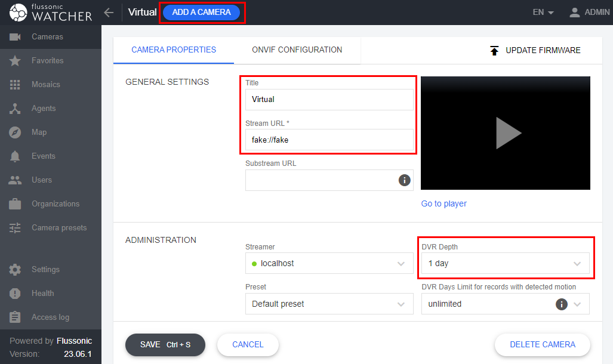Viewport: 613px width, 364px height.
Task: Open the EN language menu
Action: pyautogui.click(x=541, y=11)
